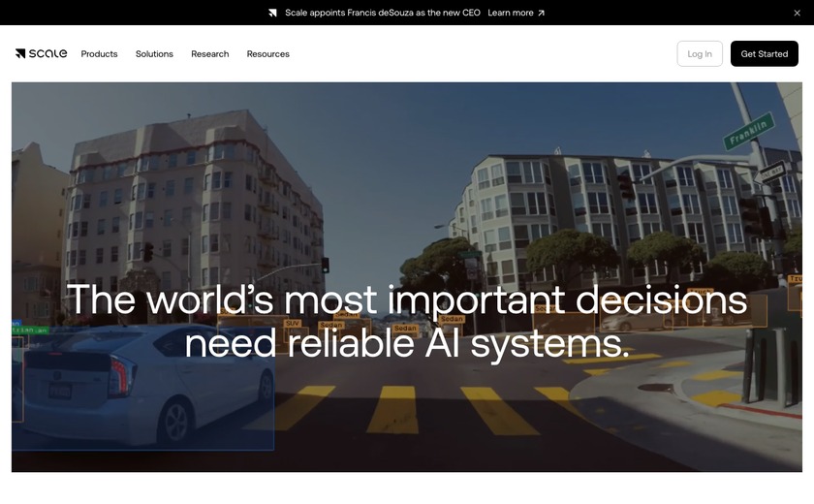Click the Log In button
The image size is (814, 504).
pos(700,53)
